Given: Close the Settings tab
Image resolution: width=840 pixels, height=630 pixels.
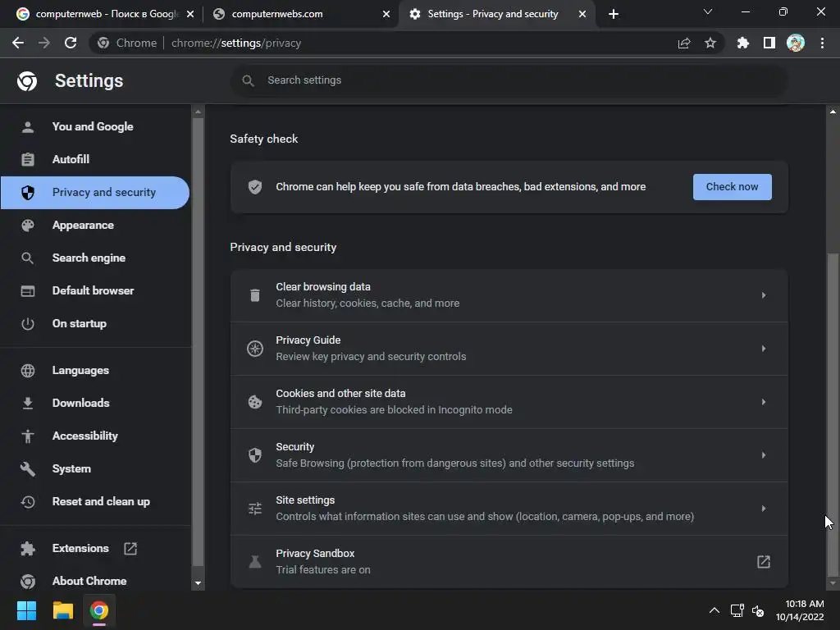Looking at the screenshot, I should 582,14.
